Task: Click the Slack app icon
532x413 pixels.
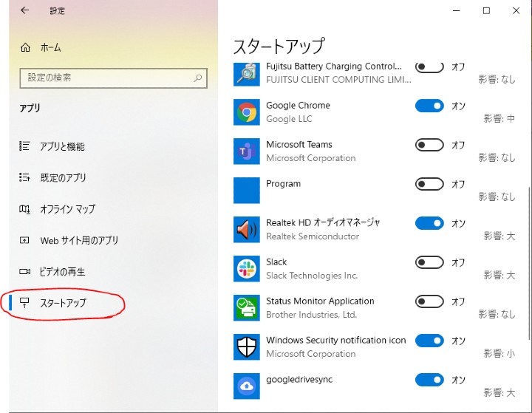Action: click(247, 269)
